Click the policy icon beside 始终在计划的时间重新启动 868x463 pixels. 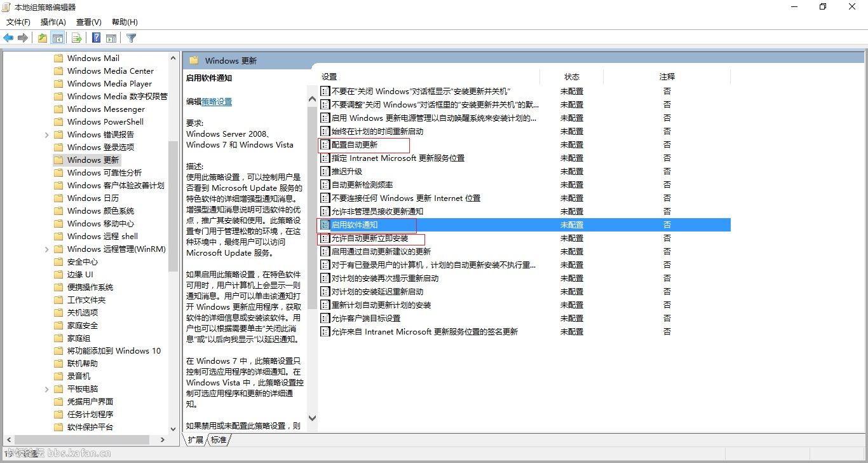(x=325, y=131)
